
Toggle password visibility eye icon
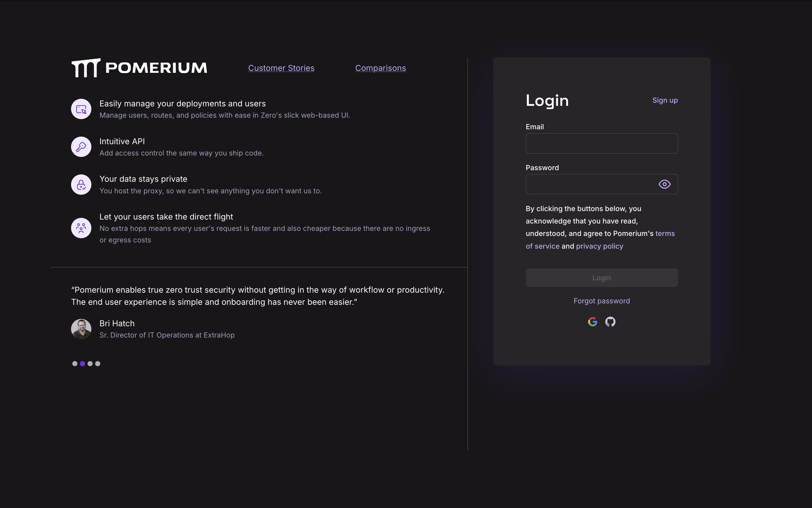tap(664, 184)
